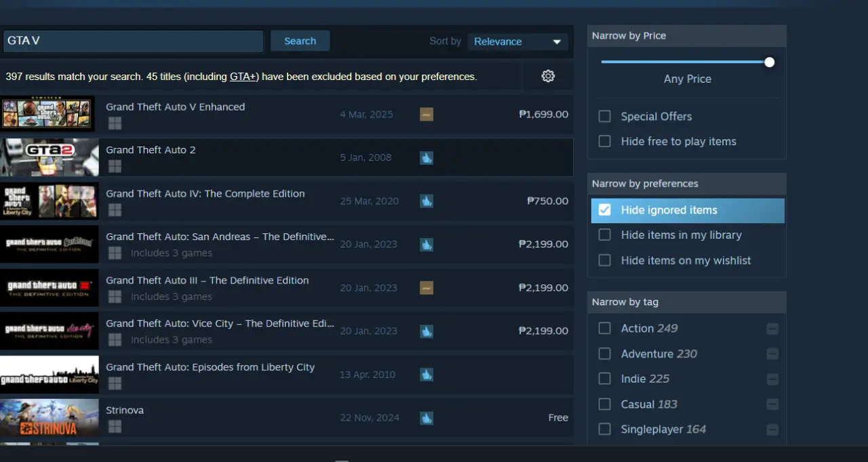868x462 pixels.
Task: Click the GTA IV Liberty City thumbnail
Action: coord(49,201)
